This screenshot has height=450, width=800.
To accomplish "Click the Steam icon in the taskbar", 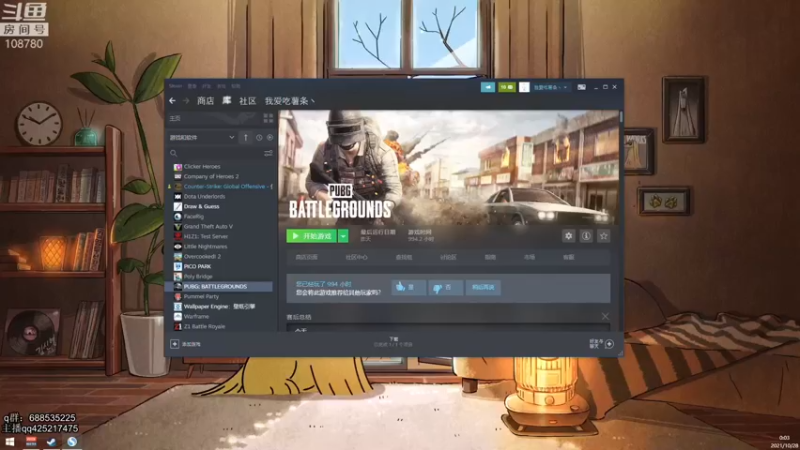I will point(51,442).
